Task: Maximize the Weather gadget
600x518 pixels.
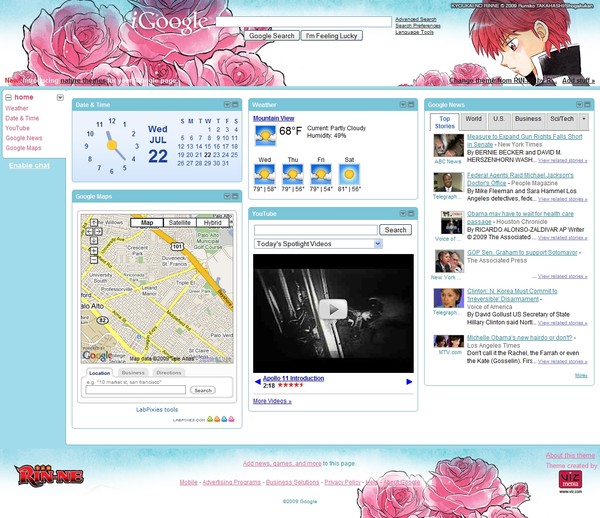Action: 411,104
